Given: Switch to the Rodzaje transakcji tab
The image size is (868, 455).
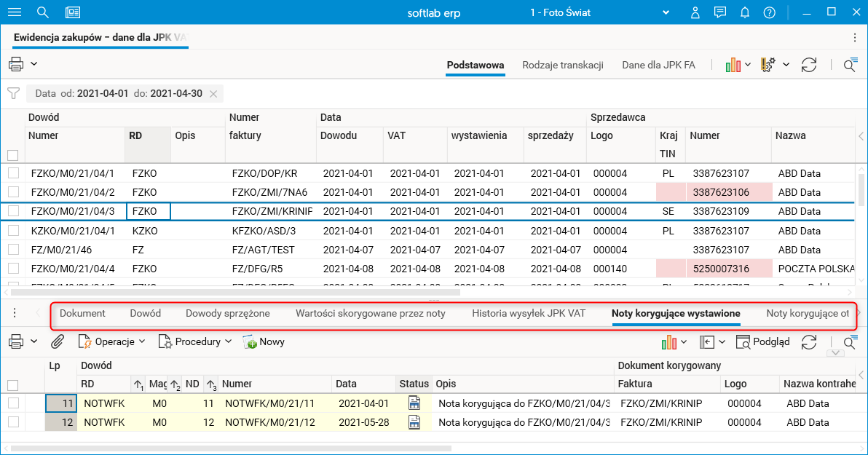Looking at the screenshot, I should (x=562, y=65).
